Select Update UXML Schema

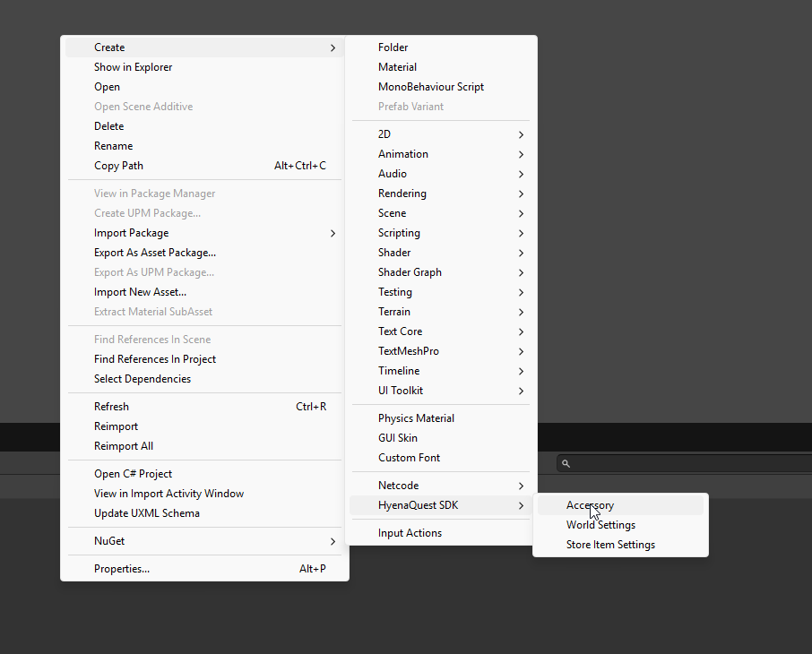(x=204, y=513)
